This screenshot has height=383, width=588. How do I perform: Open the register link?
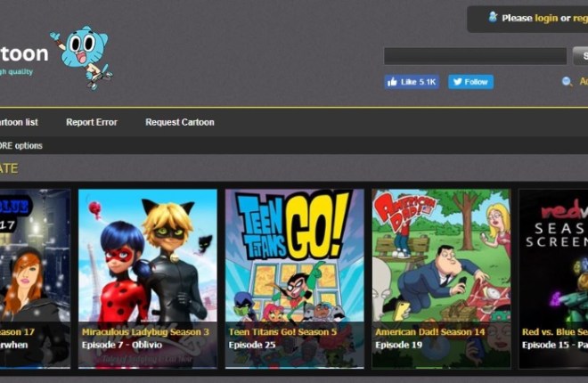pos(580,18)
